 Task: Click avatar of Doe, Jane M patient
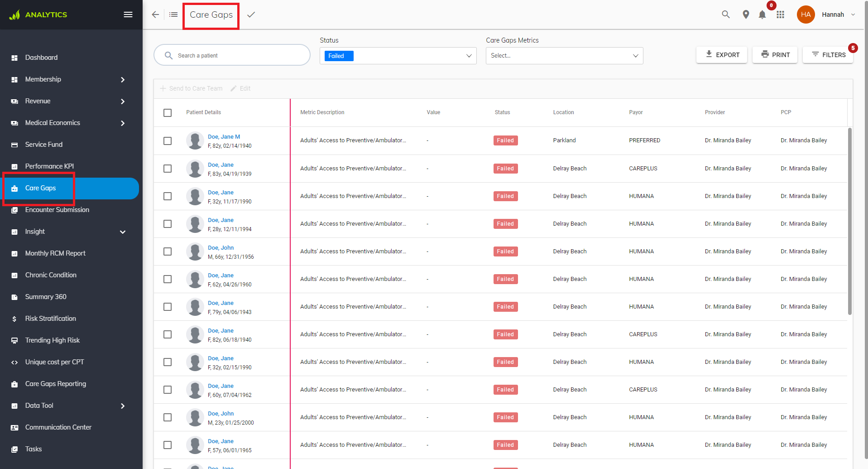pyautogui.click(x=195, y=140)
